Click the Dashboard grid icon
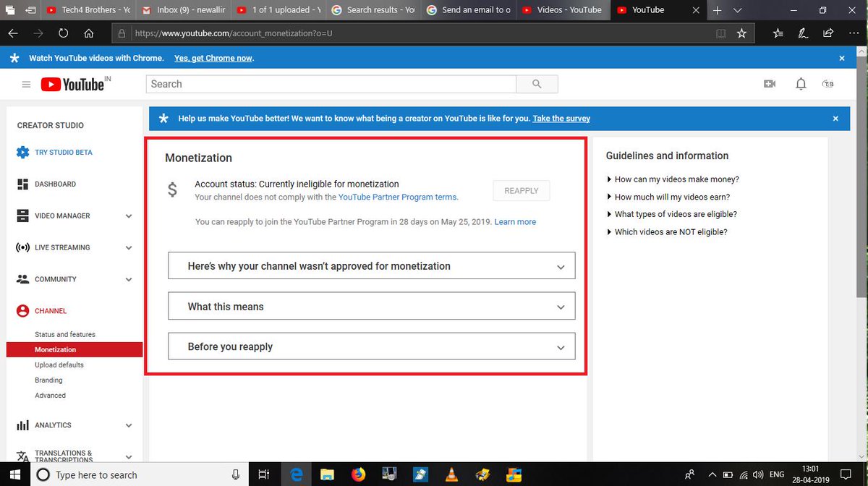 coord(22,184)
